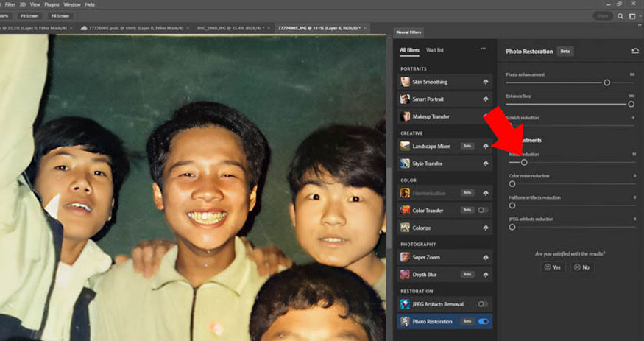Viewport: 644px width, 341px height.
Task: Open the three-dot filter list options
Action: pos(483,49)
